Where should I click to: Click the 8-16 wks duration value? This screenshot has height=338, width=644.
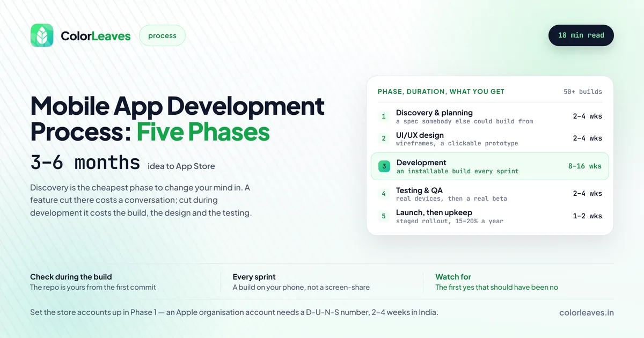click(x=585, y=166)
